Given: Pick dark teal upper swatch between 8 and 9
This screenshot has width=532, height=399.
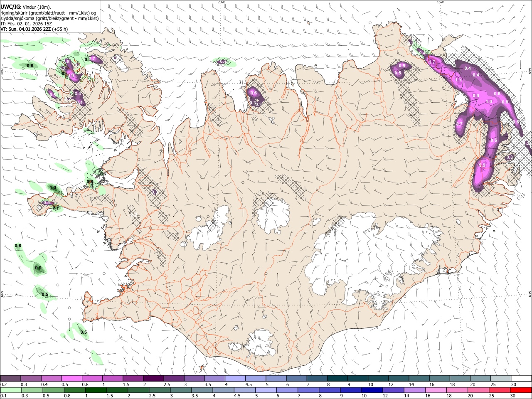Looking at the screenshot, I should [x=337, y=379].
